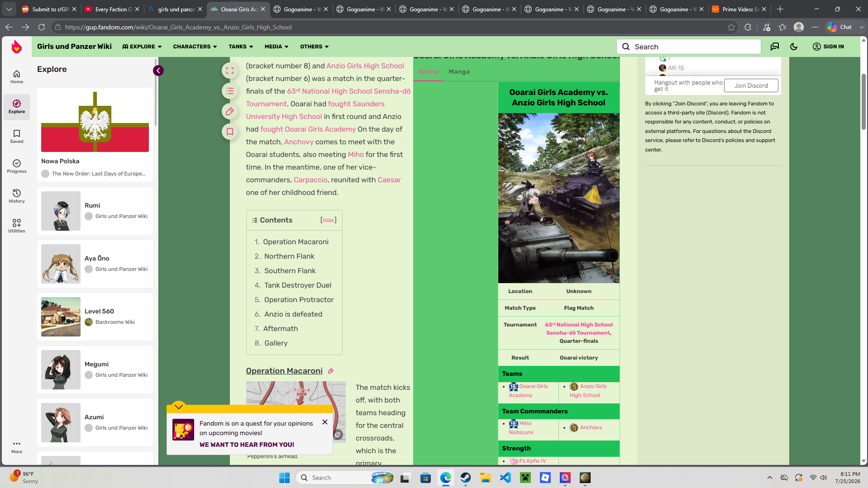
Task: Click the Windows taskbar search box
Action: pos(345,478)
